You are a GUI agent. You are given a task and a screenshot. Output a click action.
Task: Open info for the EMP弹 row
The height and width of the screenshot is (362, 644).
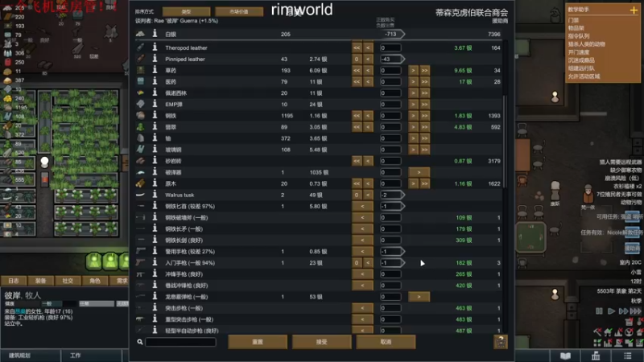pyautogui.click(x=155, y=105)
